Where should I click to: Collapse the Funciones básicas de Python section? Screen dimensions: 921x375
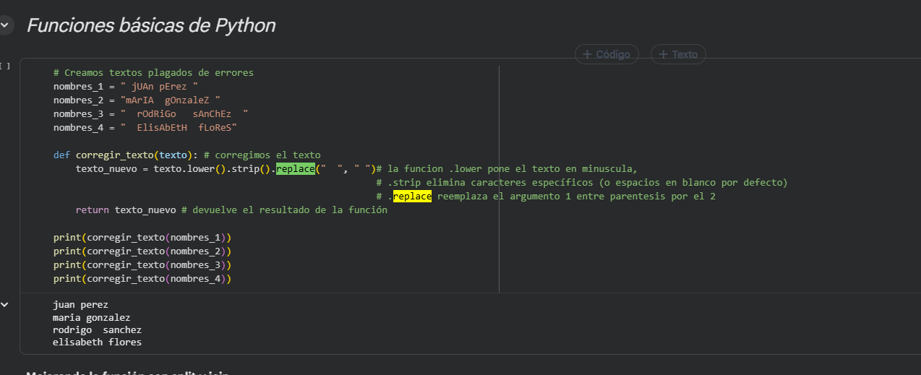coord(5,26)
